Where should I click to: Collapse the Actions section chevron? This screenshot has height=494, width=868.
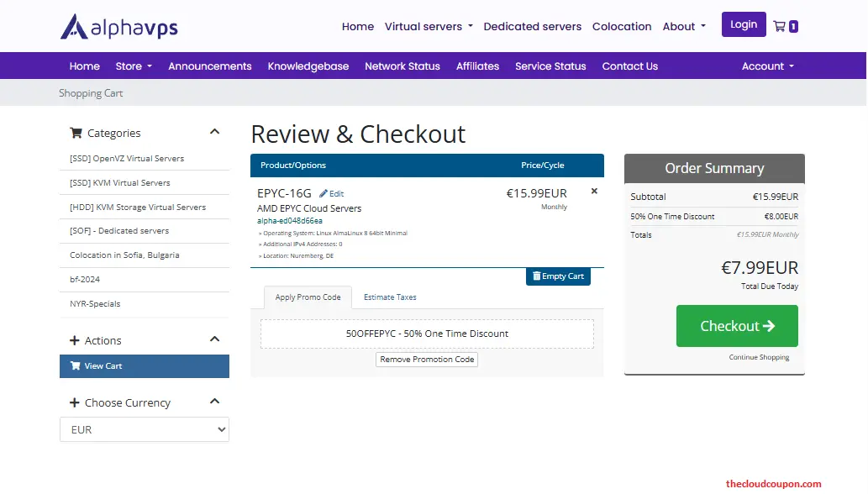(215, 339)
